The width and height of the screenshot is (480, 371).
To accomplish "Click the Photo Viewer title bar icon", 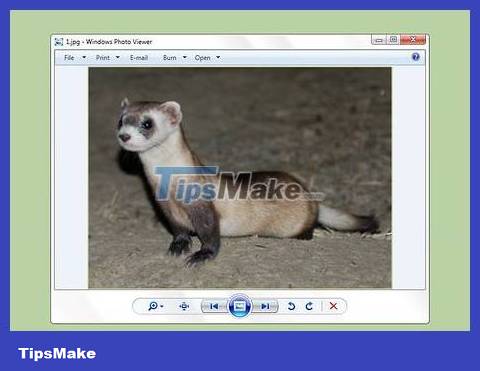I will coord(59,42).
